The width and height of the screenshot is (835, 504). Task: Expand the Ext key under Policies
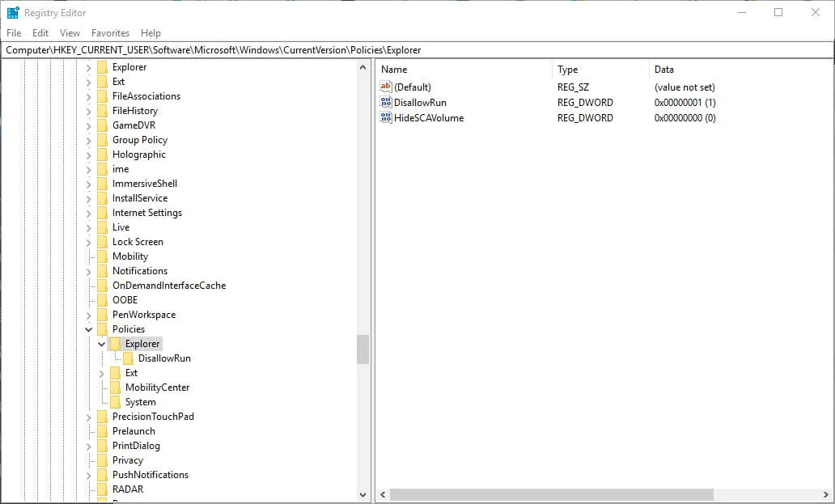tap(101, 373)
